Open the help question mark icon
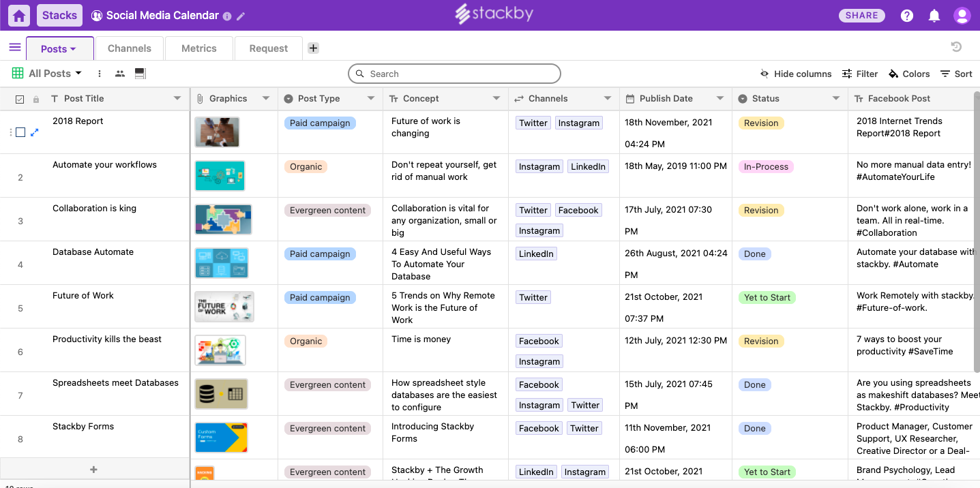The height and width of the screenshot is (488, 980). pyautogui.click(x=907, y=16)
